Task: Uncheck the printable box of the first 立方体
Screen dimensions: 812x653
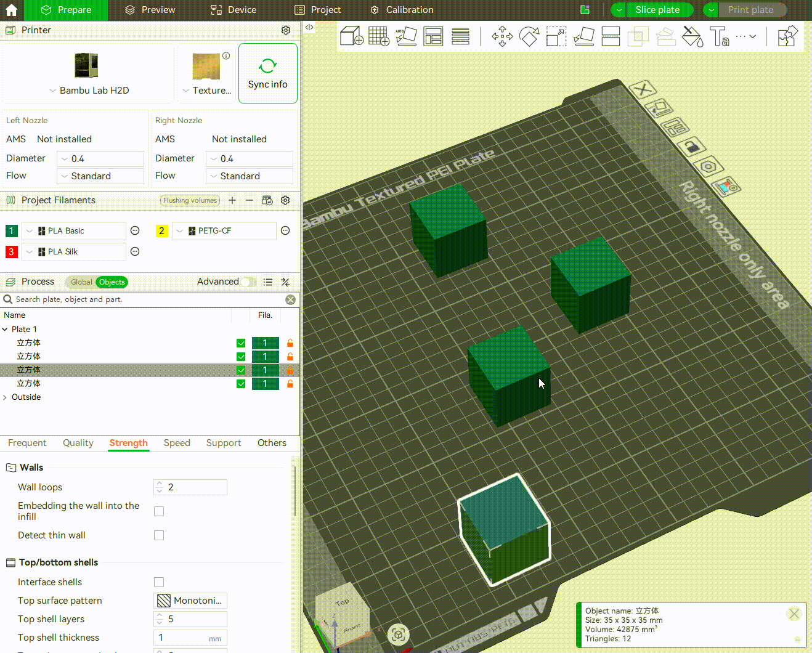Action: click(241, 343)
